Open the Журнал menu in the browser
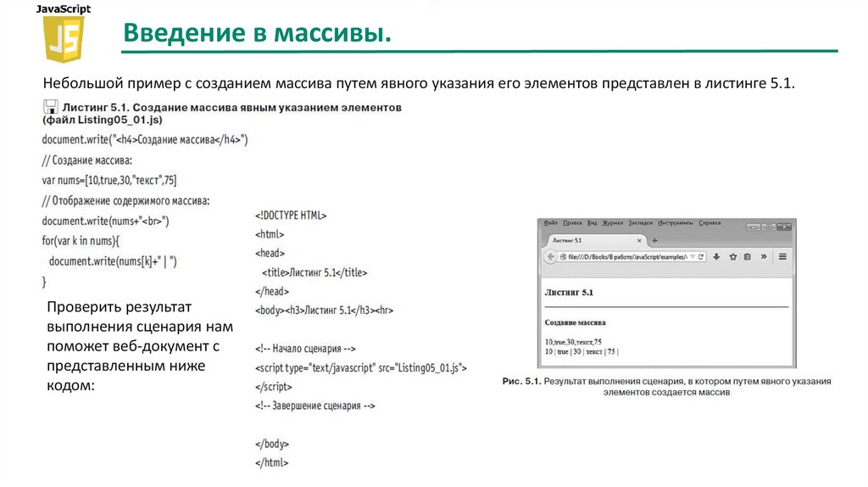Screen dimensions: 868x487 coord(612,223)
